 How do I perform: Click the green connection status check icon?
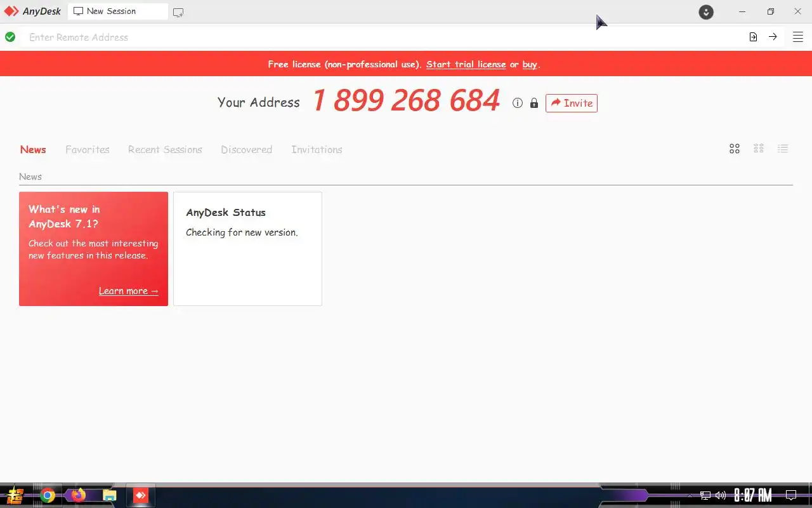tap(10, 37)
